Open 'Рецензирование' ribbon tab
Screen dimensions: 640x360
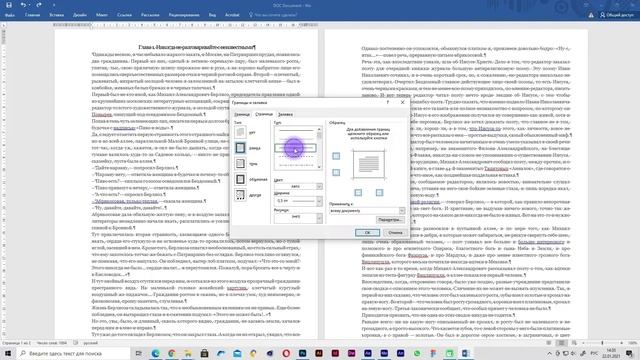(x=184, y=15)
